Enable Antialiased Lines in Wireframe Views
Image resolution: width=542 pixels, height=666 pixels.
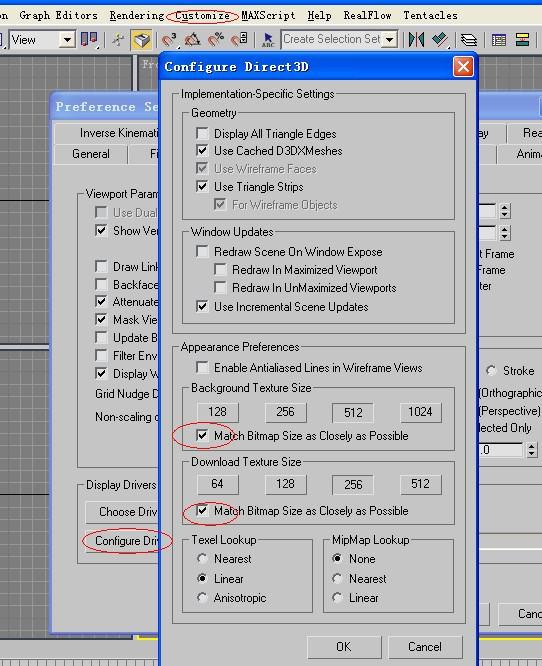coord(202,367)
